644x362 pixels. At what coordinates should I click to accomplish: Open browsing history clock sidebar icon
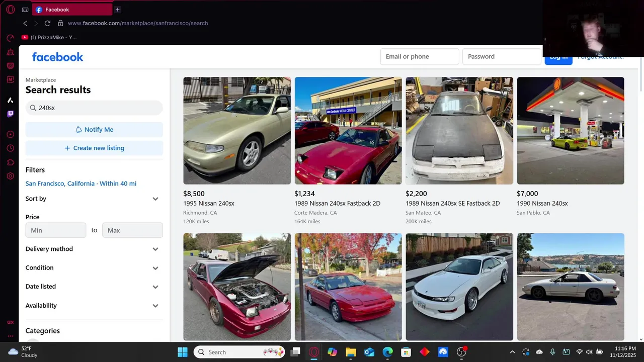(10, 148)
